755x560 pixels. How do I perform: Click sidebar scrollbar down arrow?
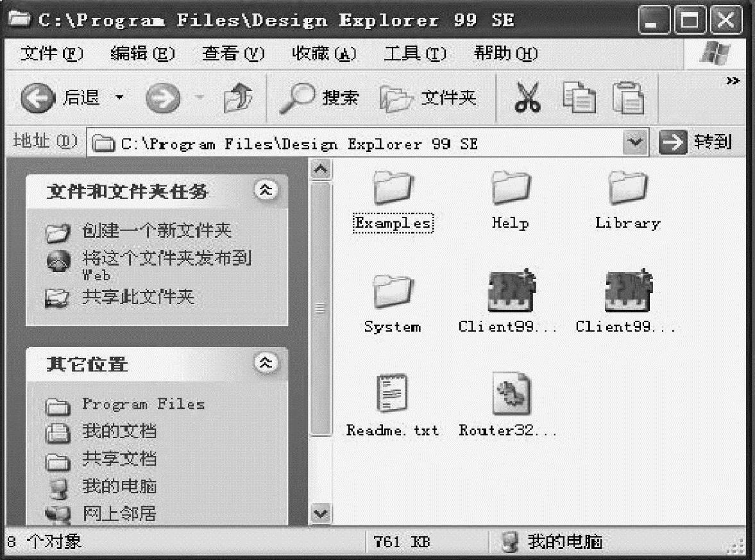click(x=321, y=513)
